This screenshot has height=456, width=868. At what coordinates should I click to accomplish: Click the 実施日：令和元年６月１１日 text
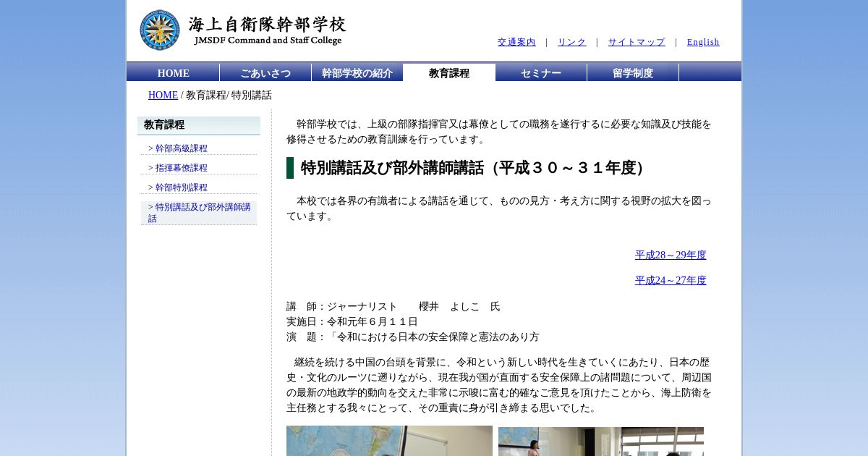pos(352,321)
